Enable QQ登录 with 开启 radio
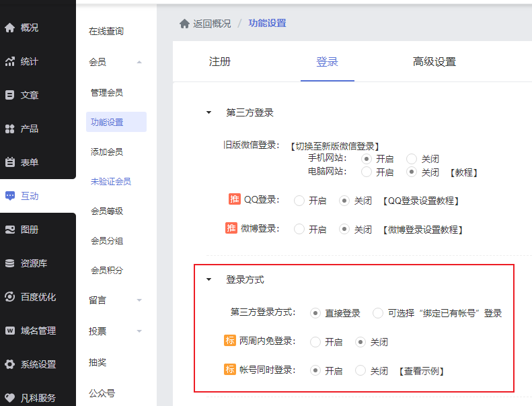This screenshot has height=406, width=532. pyautogui.click(x=299, y=201)
